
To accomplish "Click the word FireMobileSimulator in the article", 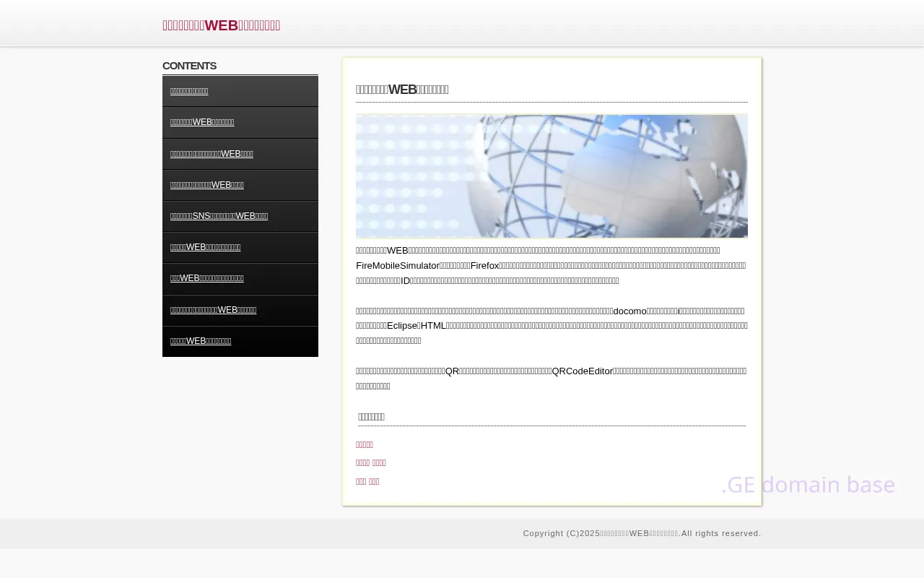I will tap(398, 265).
